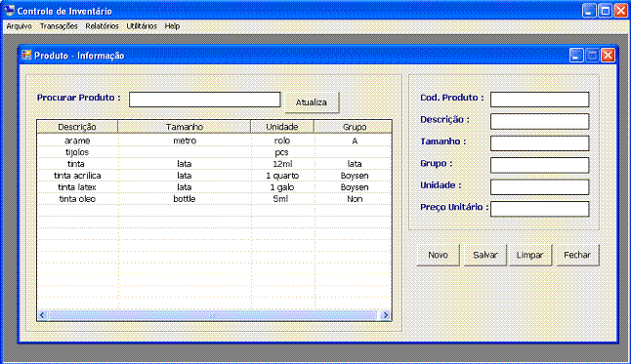Click the 12ml unit cell
The height and width of the screenshot is (364, 631).
coord(282,164)
